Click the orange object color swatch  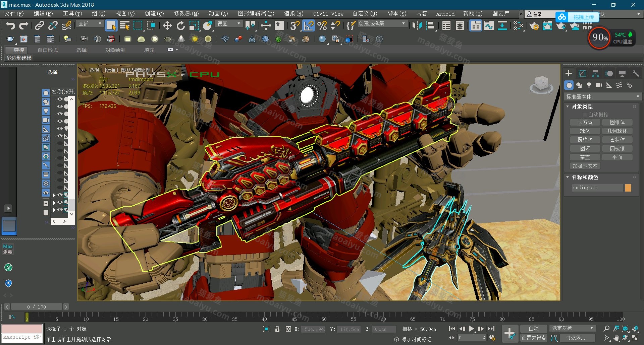628,188
